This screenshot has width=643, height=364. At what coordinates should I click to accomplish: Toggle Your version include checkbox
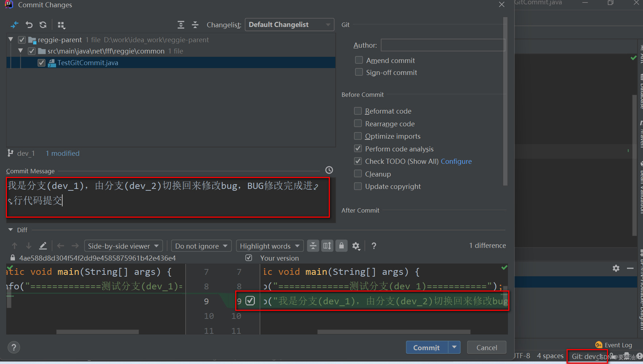[x=249, y=258]
